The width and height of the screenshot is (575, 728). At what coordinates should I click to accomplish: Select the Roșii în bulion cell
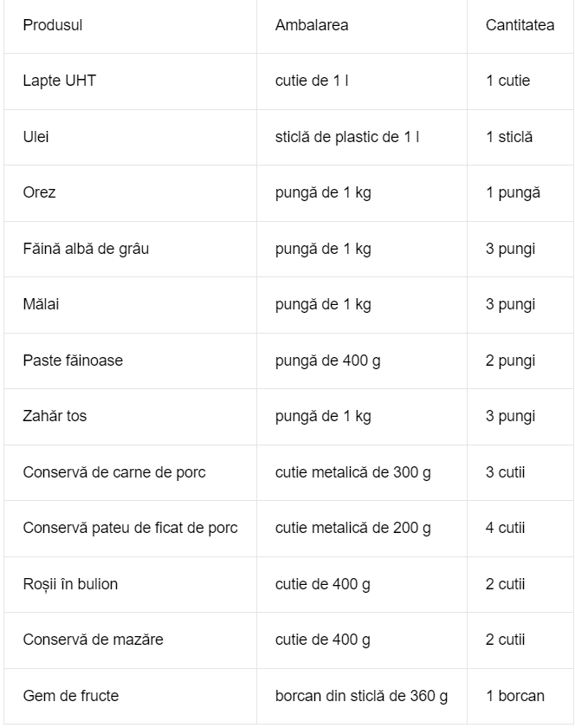click(x=131, y=584)
